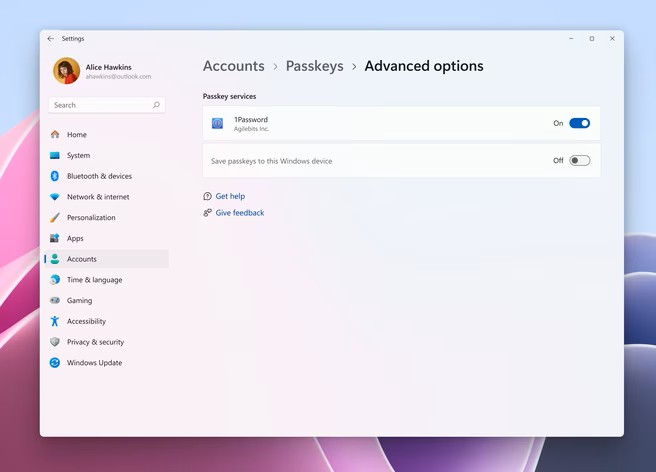Viewport: 656px width, 472px height.
Task: Open the Get help link
Action: [230, 196]
